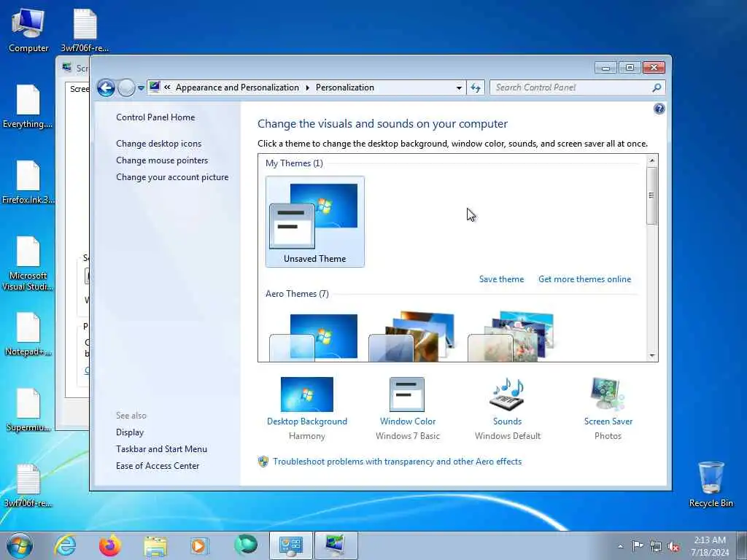This screenshot has height=560, width=747.
Task: Select the second Aero theme thumbnail
Action: tap(413, 337)
